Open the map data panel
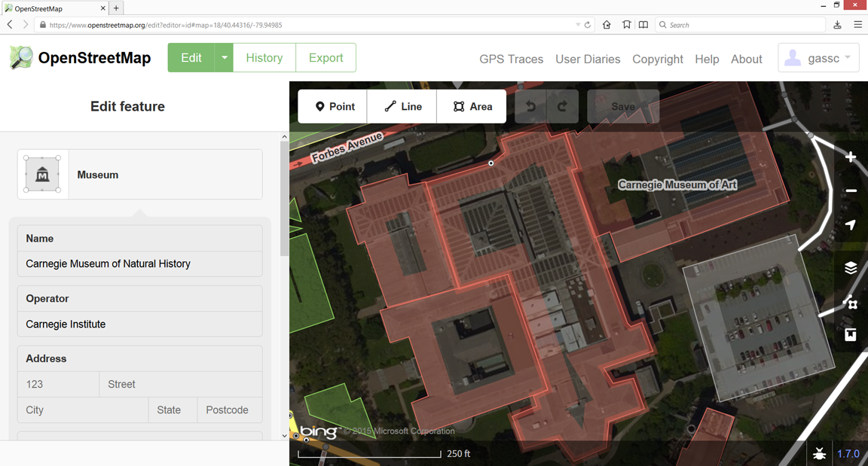The height and width of the screenshot is (466, 868). pos(851,302)
